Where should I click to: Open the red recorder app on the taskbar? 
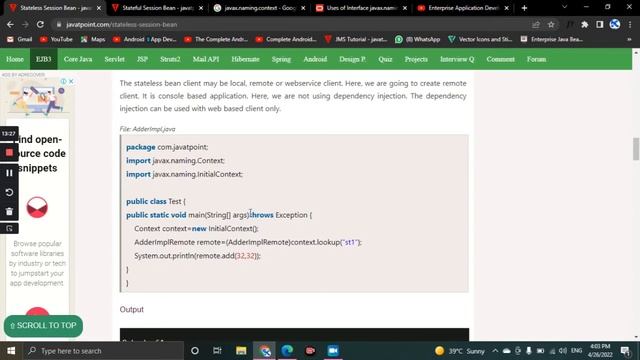(310, 351)
